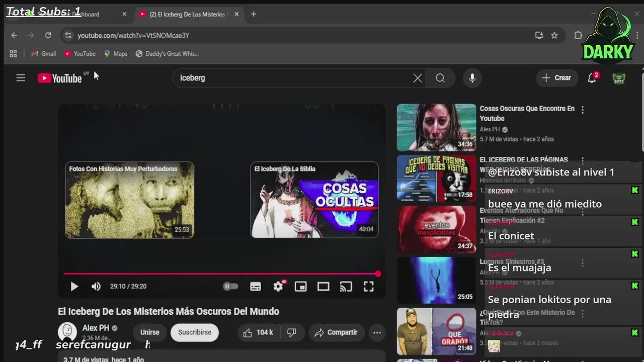Mute the video volume icon
The height and width of the screenshot is (362, 644).
pos(96,287)
